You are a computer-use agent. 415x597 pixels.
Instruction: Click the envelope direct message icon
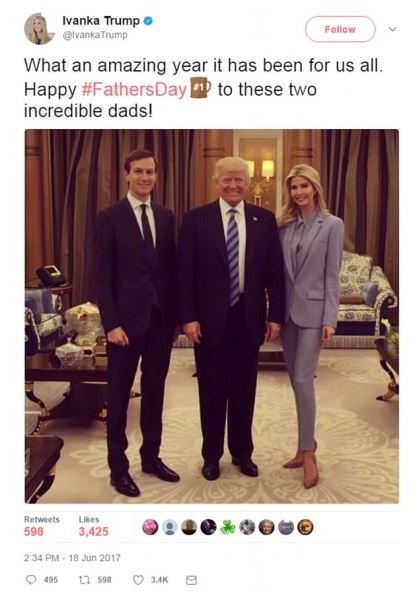[x=191, y=580]
